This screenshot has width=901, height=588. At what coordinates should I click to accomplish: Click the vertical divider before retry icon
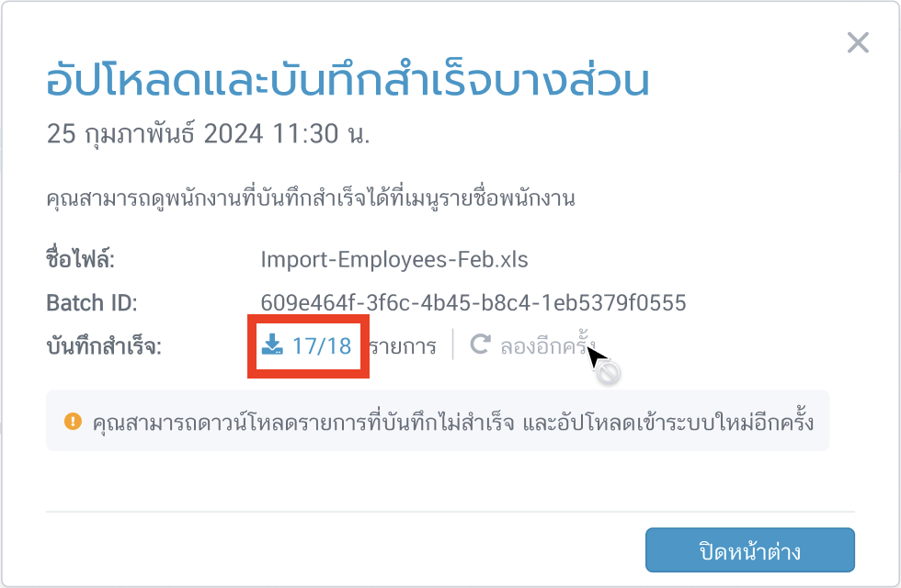click(x=453, y=345)
